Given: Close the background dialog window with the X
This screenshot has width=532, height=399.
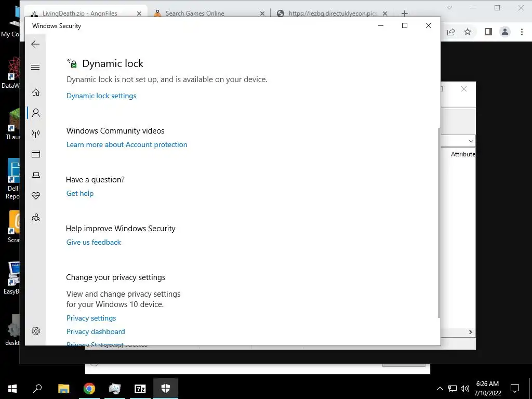Looking at the screenshot, I should pos(464,89).
